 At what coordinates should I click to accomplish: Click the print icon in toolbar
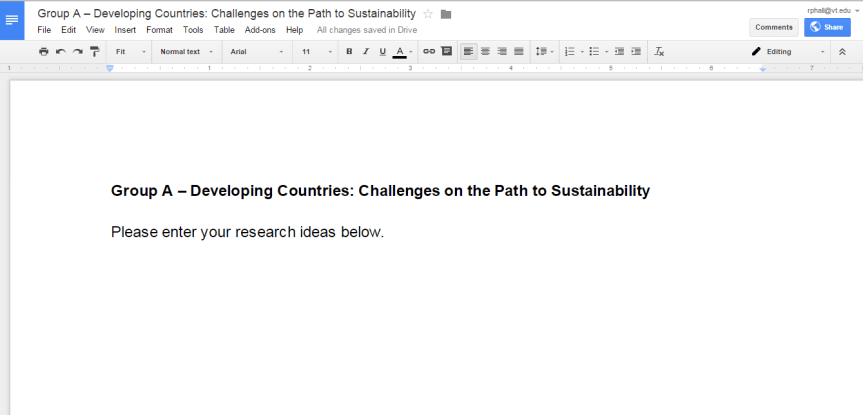pos(43,51)
